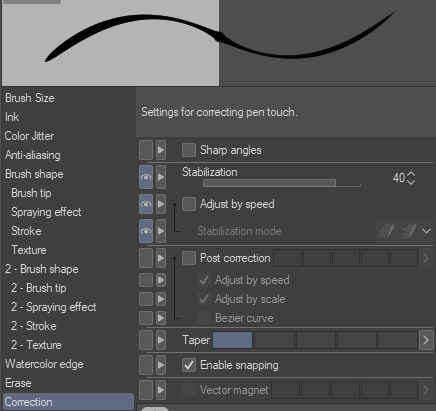Image resolution: width=436 pixels, height=411 pixels.
Task: Toggle eye icon for Stabilization row
Action: [146, 177]
